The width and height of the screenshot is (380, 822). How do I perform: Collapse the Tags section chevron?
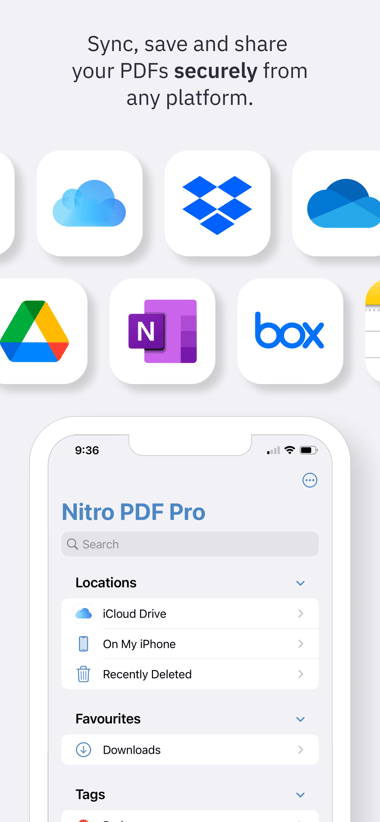[x=300, y=795]
